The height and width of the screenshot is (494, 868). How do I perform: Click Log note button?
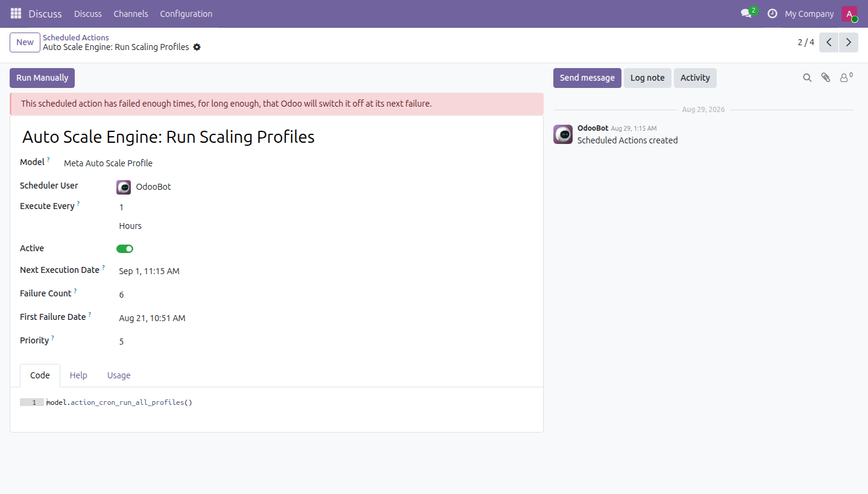click(x=647, y=78)
